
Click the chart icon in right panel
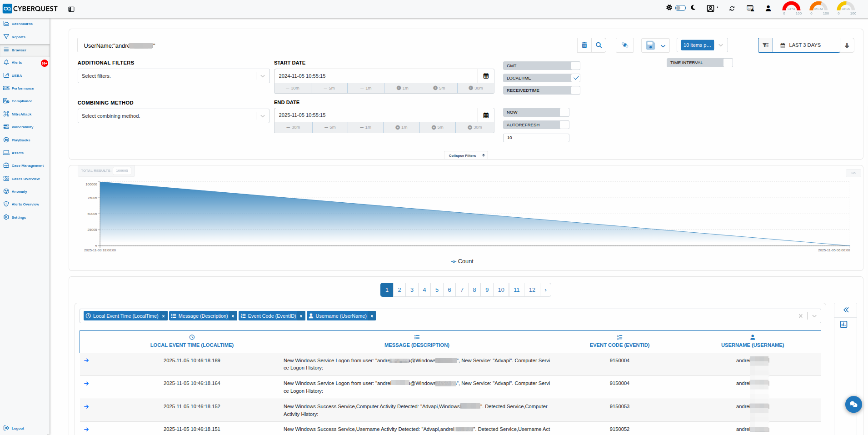pos(843,324)
